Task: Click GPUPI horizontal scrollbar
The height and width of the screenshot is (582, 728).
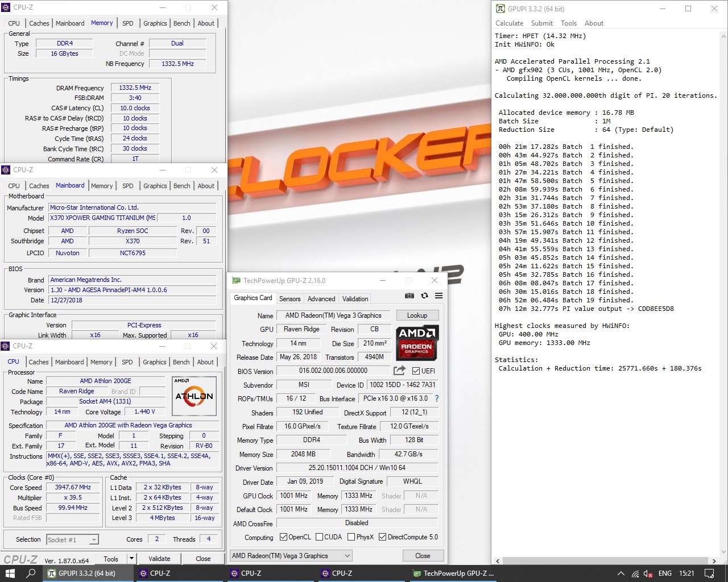Action: click(606, 561)
